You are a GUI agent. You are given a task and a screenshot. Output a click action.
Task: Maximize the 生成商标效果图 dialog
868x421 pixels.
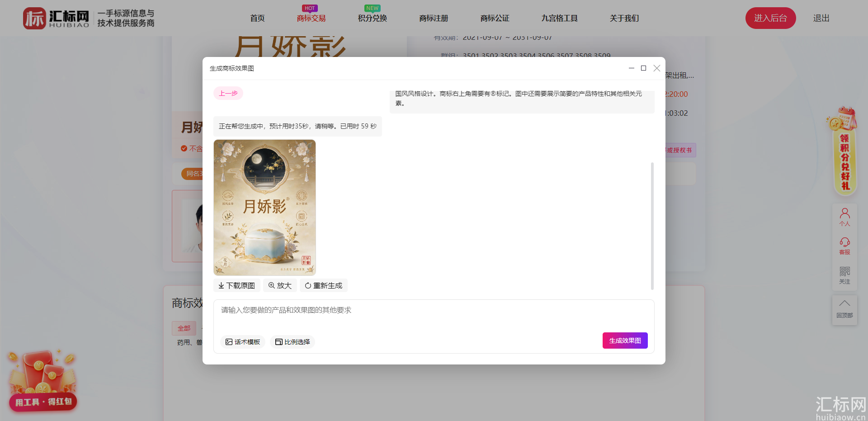pyautogui.click(x=644, y=68)
